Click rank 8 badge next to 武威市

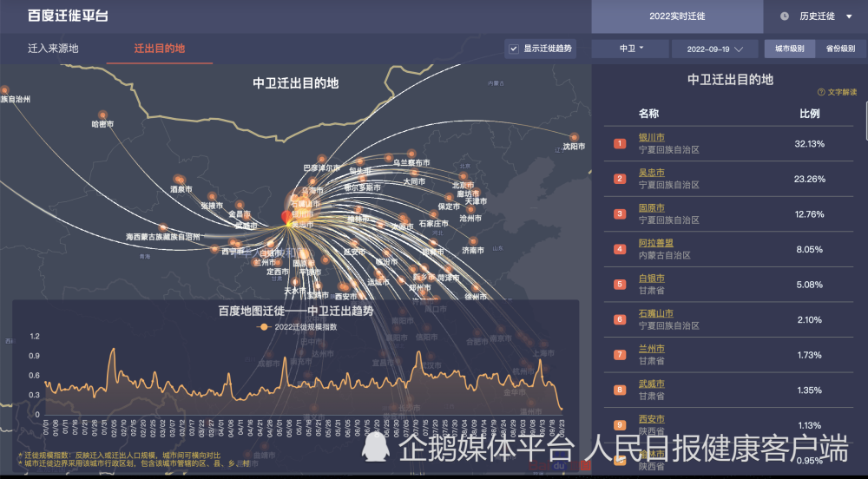click(x=620, y=390)
